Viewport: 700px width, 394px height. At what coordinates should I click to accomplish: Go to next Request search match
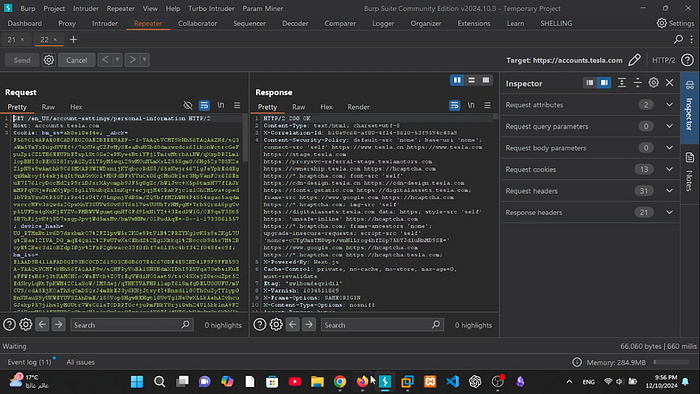click(x=58, y=324)
